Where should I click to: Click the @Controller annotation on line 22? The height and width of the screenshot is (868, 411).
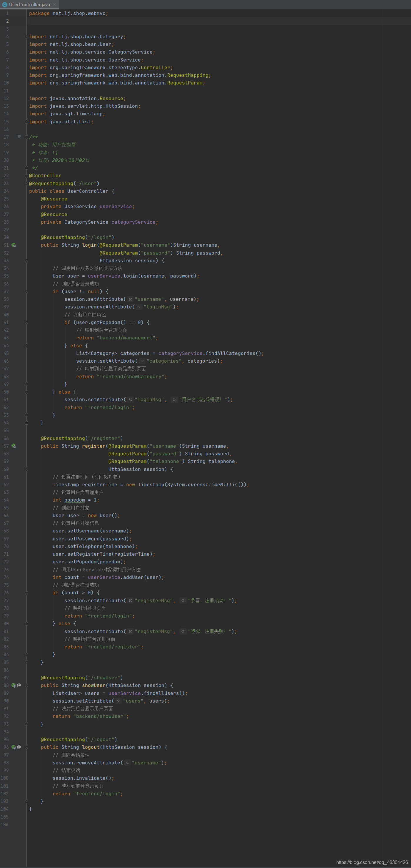[45, 175]
